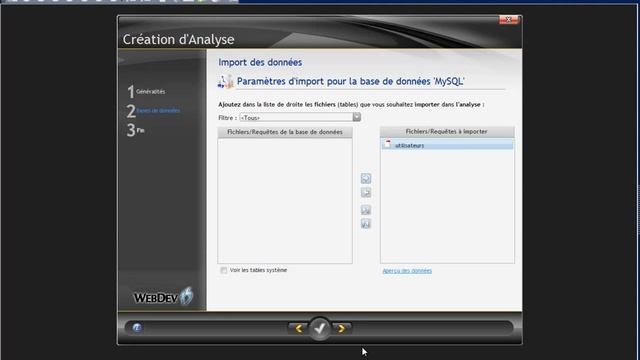The image size is (640, 360).
Task: Click the add selected file transfer button
Action: pyautogui.click(x=366, y=178)
